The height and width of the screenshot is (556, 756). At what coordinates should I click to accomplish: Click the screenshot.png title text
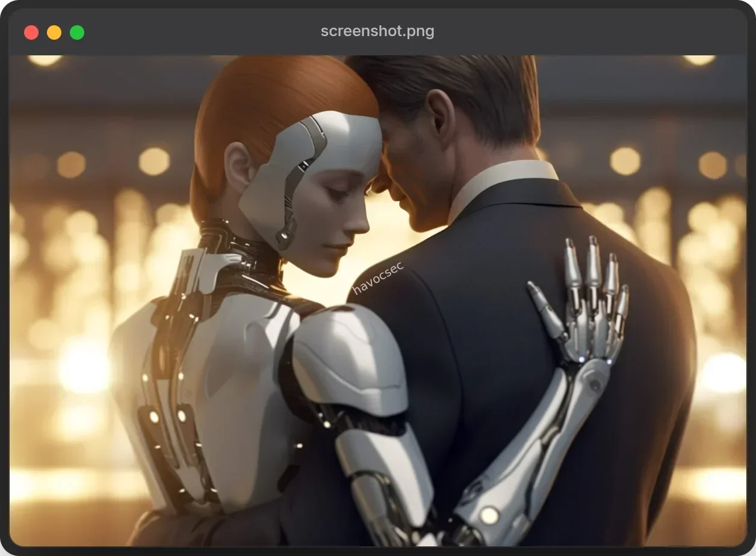(x=377, y=31)
